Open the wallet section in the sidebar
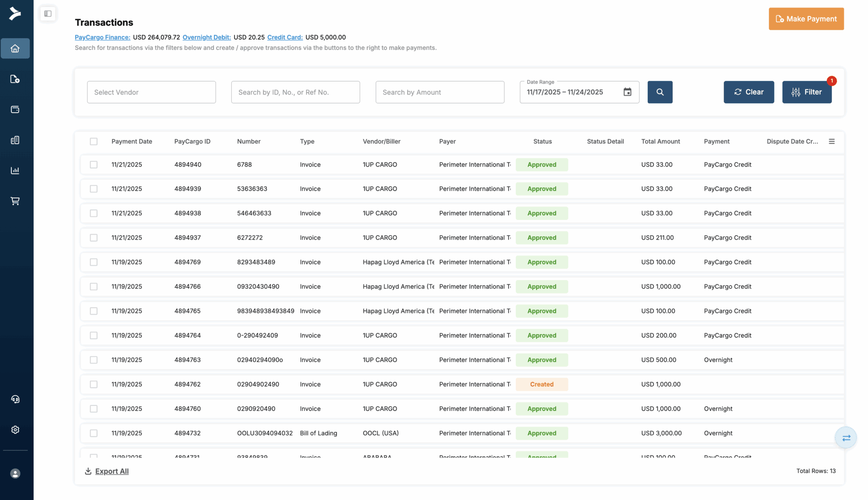This screenshot has height=500, width=868. click(16, 109)
